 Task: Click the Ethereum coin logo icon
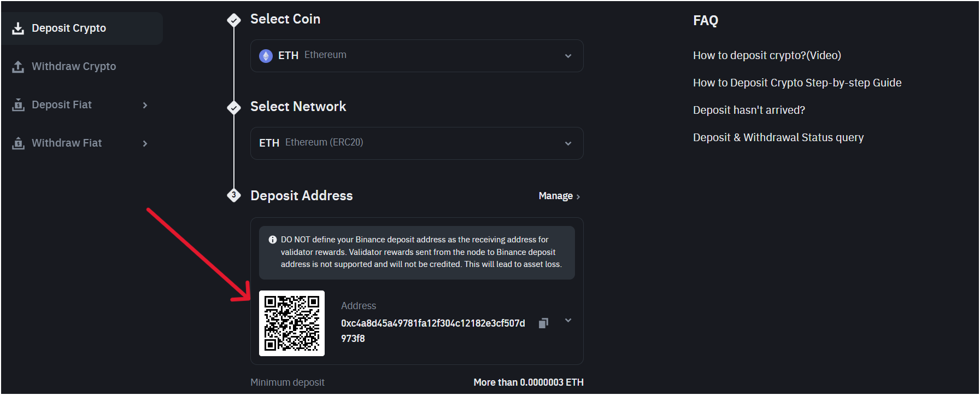(266, 56)
